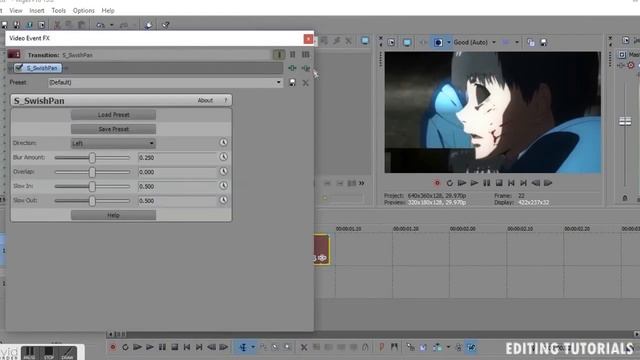The width and height of the screenshot is (640, 360).
Task: Open the Options menu
Action: [84, 11]
